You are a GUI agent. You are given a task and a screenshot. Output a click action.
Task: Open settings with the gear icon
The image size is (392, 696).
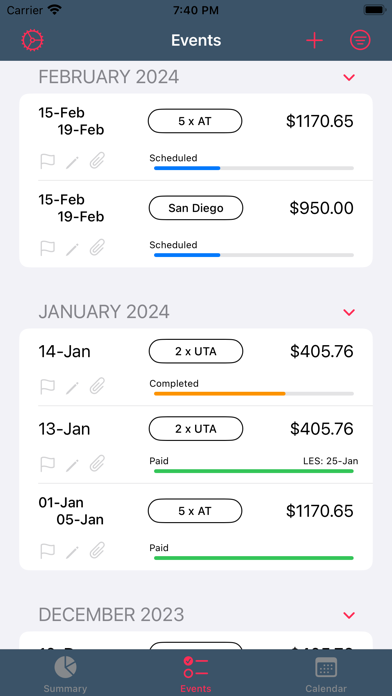pyautogui.click(x=32, y=40)
